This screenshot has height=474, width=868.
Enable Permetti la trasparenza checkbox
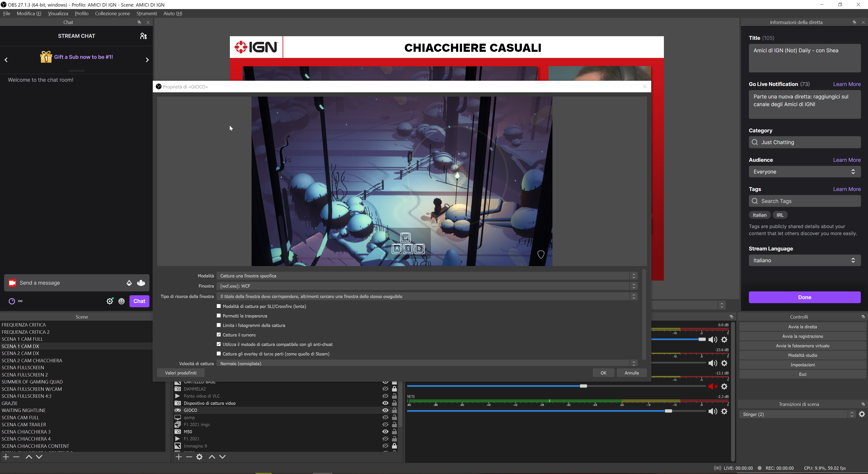[219, 315]
